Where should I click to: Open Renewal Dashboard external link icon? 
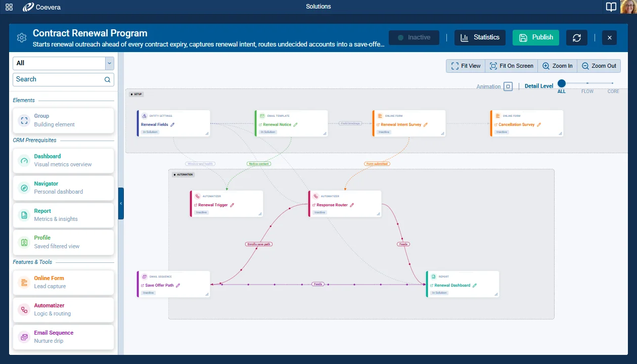pyautogui.click(x=432, y=285)
